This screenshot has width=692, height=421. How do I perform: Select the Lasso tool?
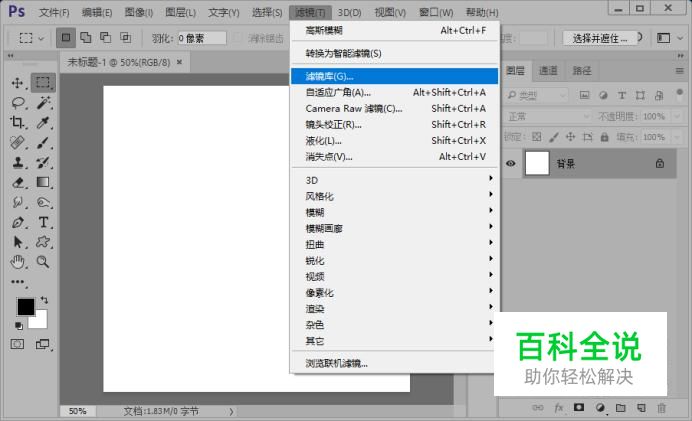point(18,103)
